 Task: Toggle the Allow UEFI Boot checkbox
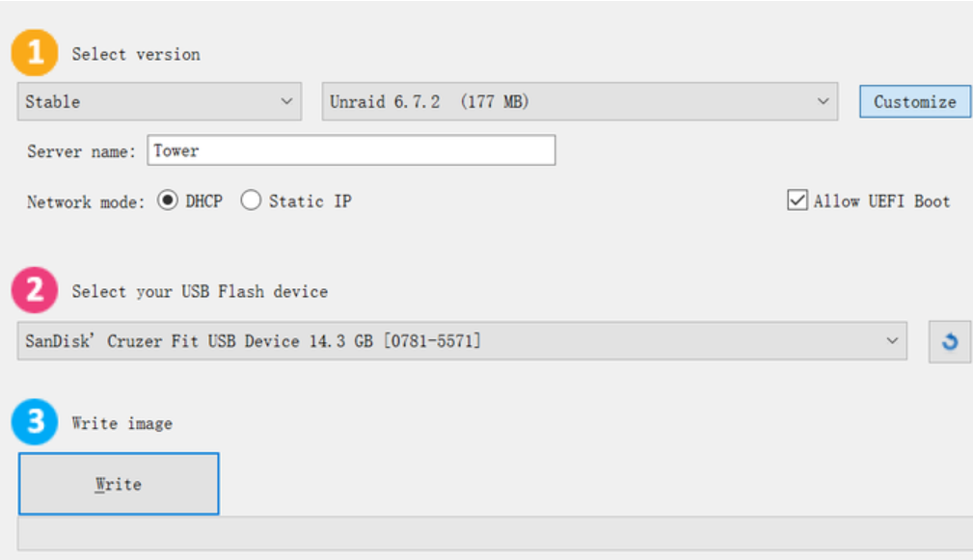(797, 201)
